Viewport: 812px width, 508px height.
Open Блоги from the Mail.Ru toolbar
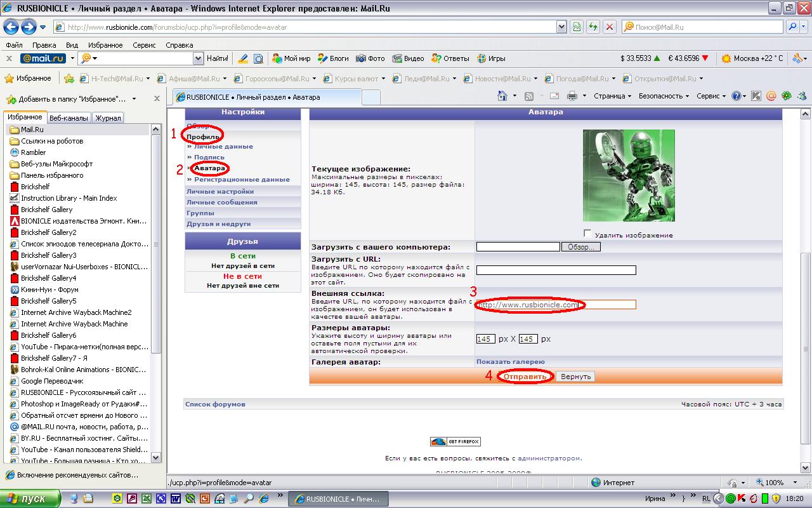pyautogui.click(x=333, y=58)
